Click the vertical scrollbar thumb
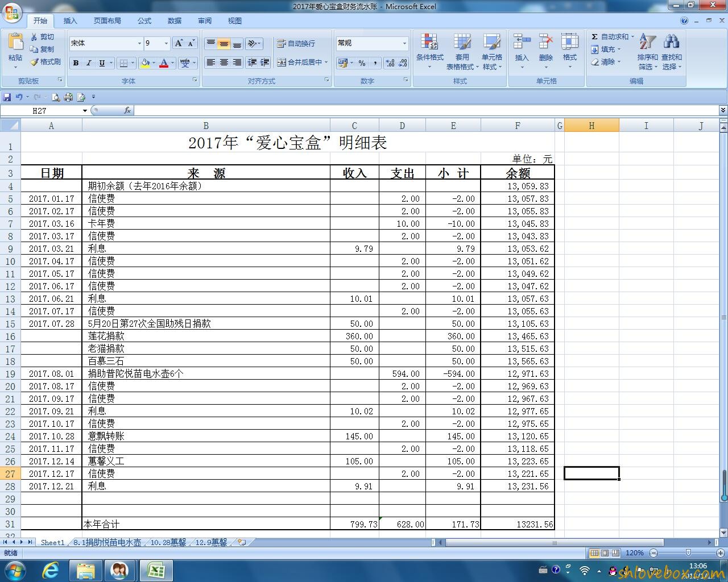Image resolution: width=728 pixels, height=582 pixels. click(723, 485)
